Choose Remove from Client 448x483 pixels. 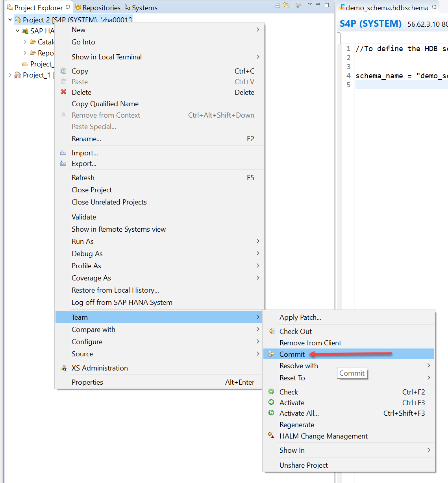[349, 343]
